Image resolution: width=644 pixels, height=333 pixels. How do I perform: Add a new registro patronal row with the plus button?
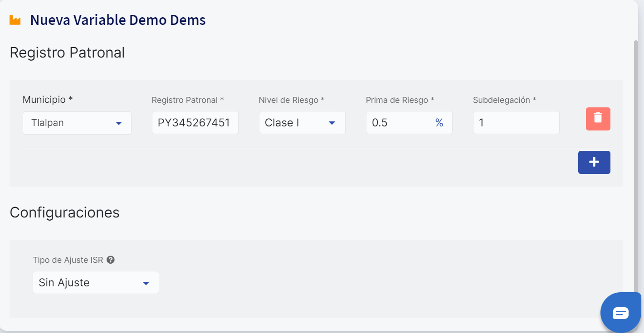(x=594, y=162)
